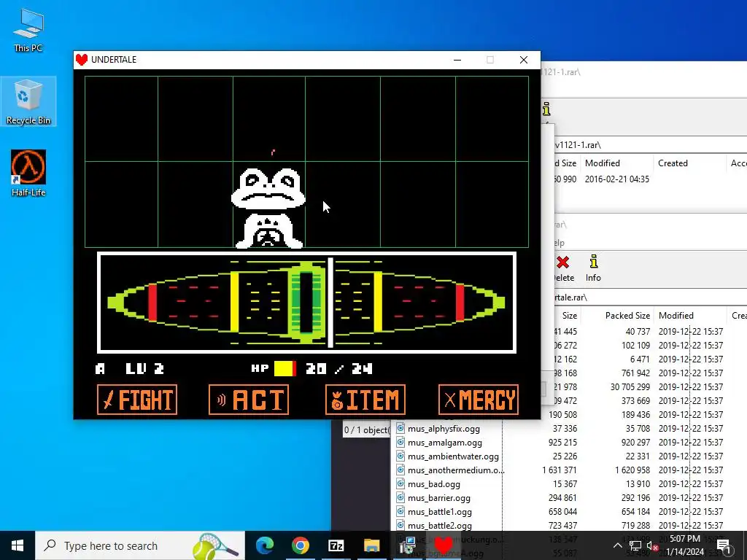Click the 761 942 packed size value
This screenshot has height=560, width=747.
click(x=635, y=373)
